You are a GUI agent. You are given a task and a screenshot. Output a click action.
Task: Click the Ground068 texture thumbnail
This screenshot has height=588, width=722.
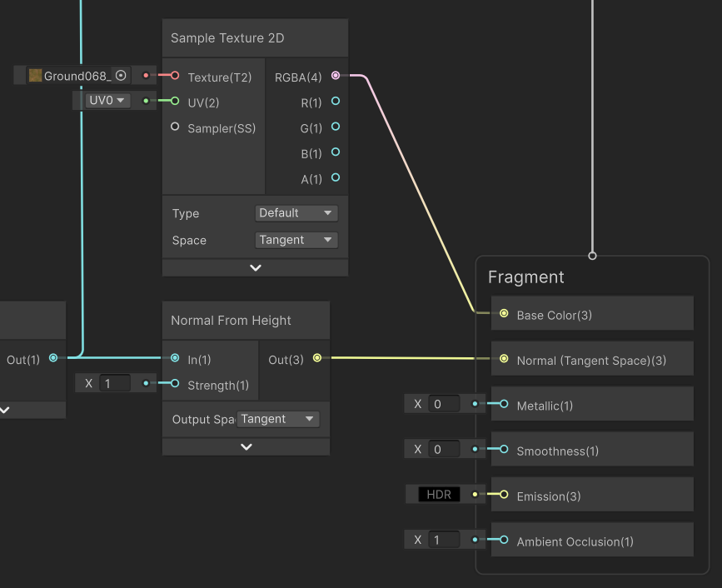point(36,76)
